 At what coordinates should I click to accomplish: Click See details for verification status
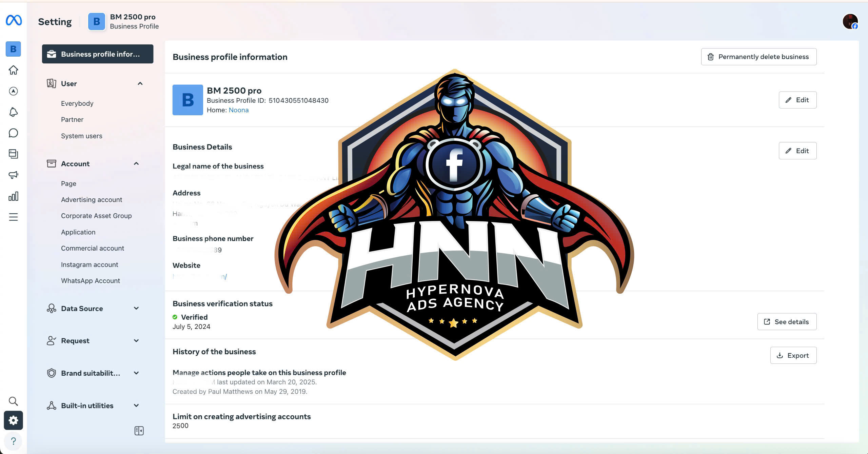pos(787,322)
